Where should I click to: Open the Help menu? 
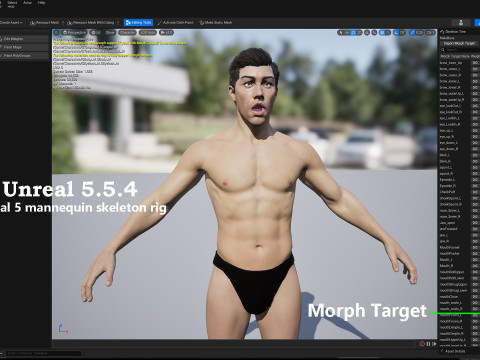click(41, 3)
